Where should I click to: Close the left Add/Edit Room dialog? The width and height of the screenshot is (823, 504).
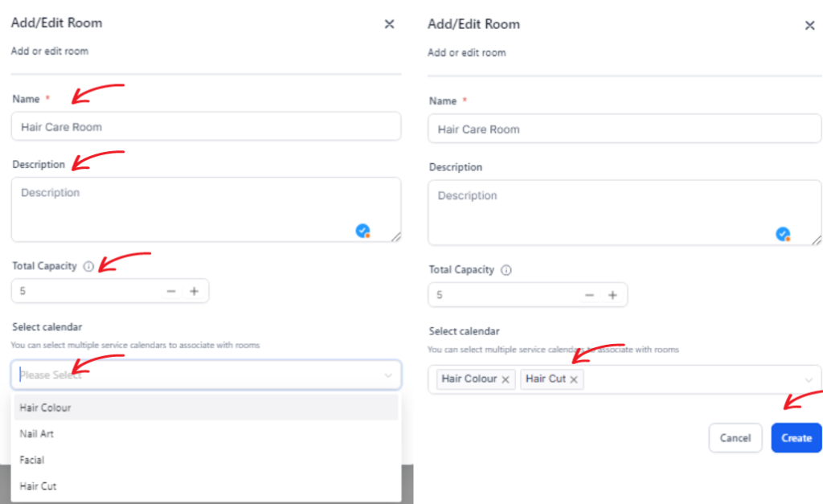click(390, 24)
